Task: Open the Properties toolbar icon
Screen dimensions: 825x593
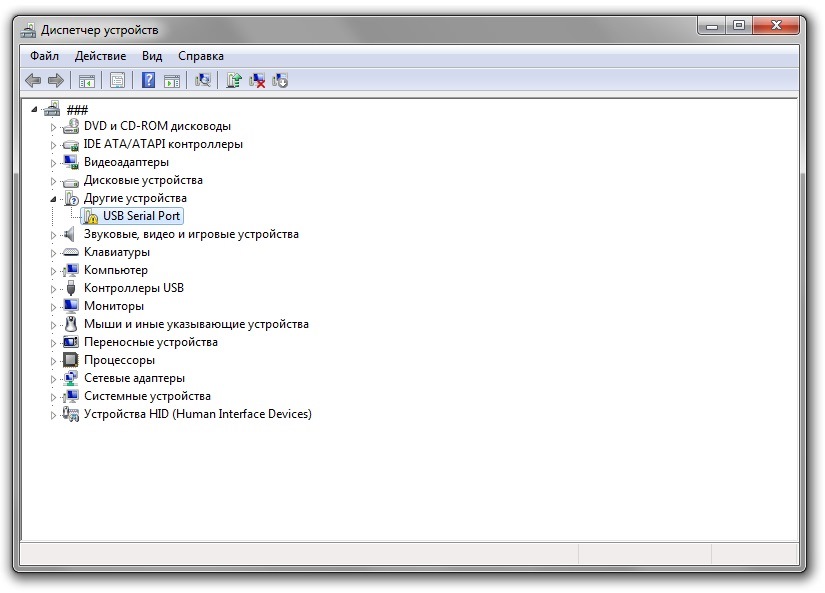Action: pyautogui.click(x=117, y=81)
